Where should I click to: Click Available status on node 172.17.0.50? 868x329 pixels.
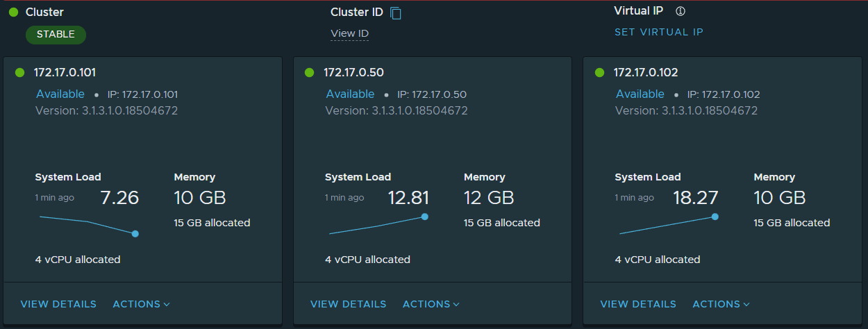pyautogui.click(x=350, y=94)
